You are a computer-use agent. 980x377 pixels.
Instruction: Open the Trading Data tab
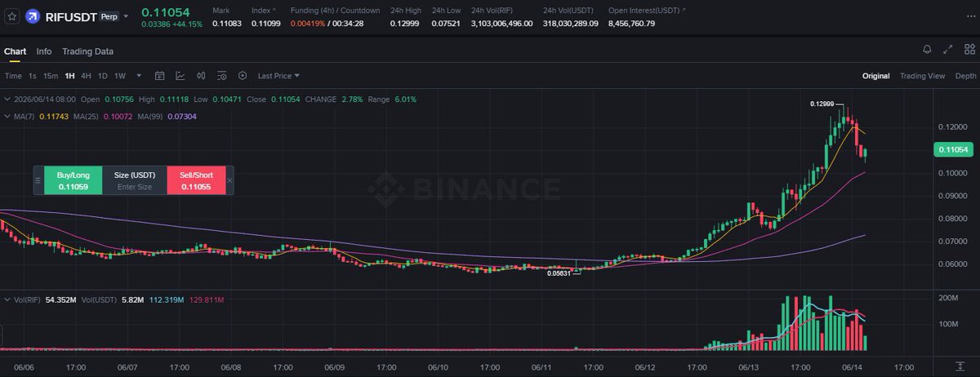(87, 51)
